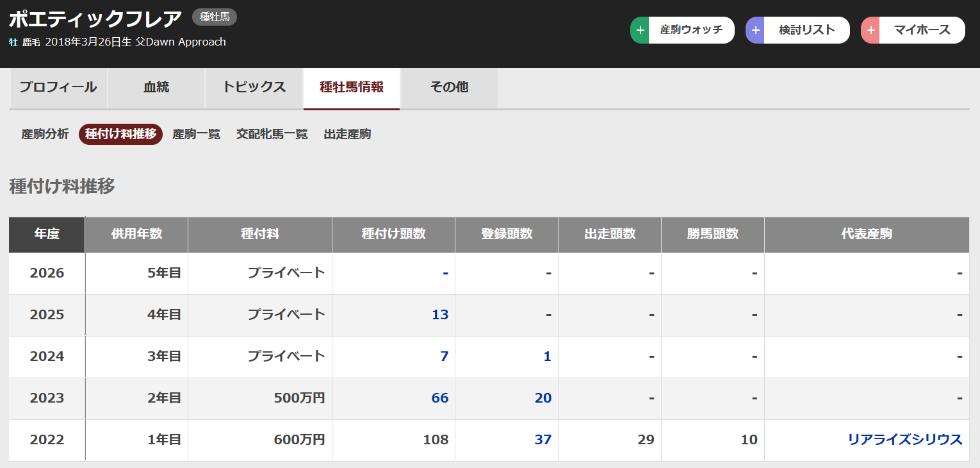Click 2023 registered count 20 link

tap(543, 398)
